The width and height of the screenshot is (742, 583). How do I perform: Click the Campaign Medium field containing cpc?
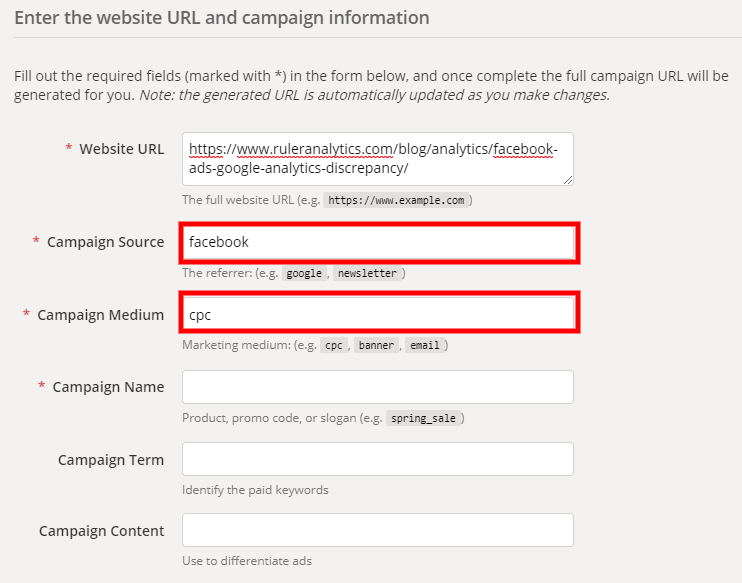378,314
